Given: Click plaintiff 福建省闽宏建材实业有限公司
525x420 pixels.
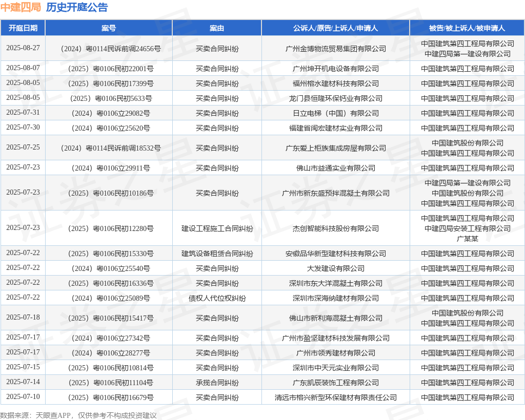Looking at the screenshot, I should pyautogui.click(x=335, y=128).
